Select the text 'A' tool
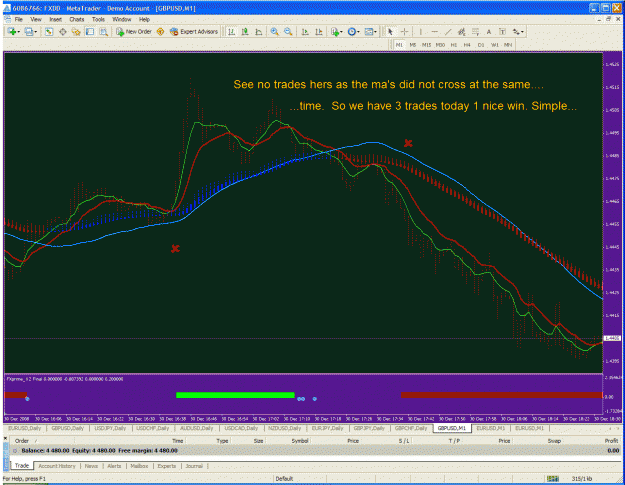Screen dimensions: 625x485 pyautogui.click(x=489, y=32)
